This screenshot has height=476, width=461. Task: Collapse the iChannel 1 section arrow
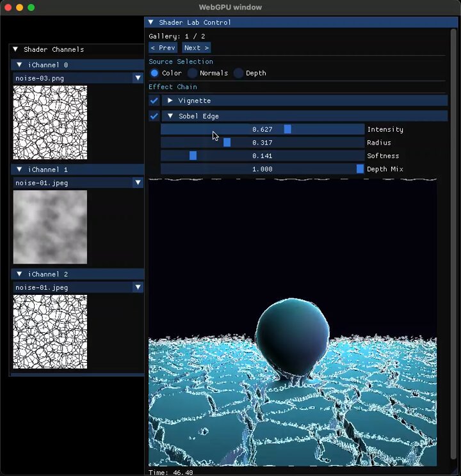click(19, 170)
